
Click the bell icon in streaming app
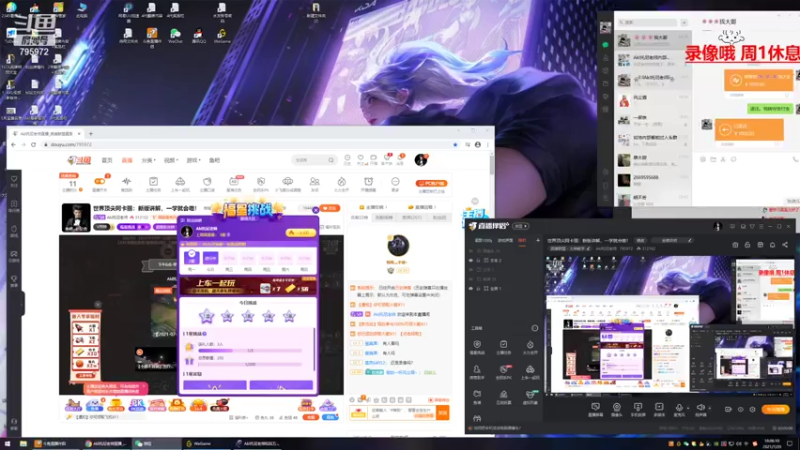point(772,245)
